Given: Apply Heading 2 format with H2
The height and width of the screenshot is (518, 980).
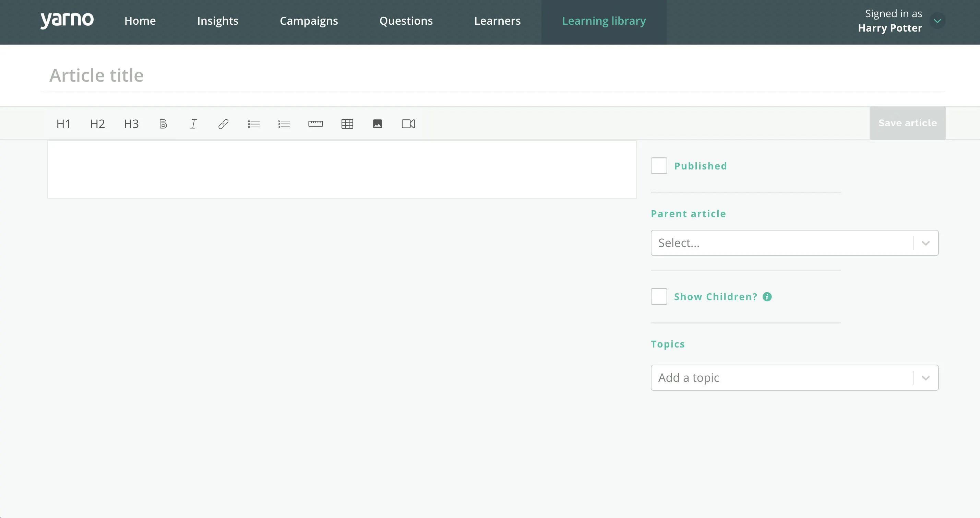Looking at the screenshot, I should tap(97, 124).
